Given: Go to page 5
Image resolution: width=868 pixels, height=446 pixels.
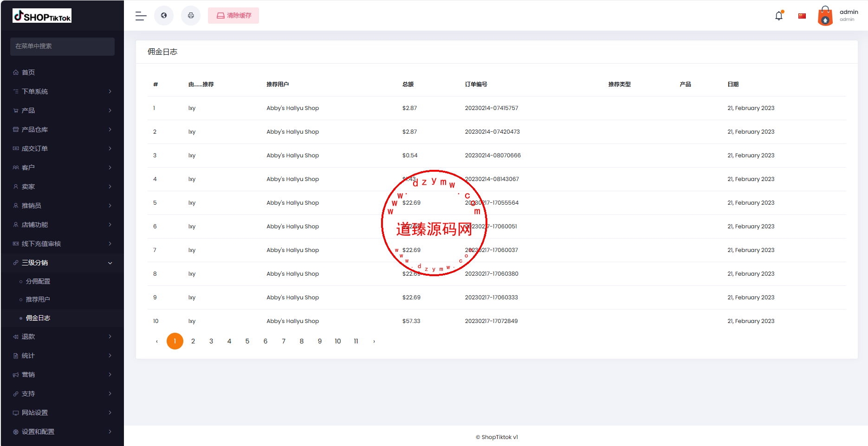Looking at the screenshot, I should pos(247,341).
